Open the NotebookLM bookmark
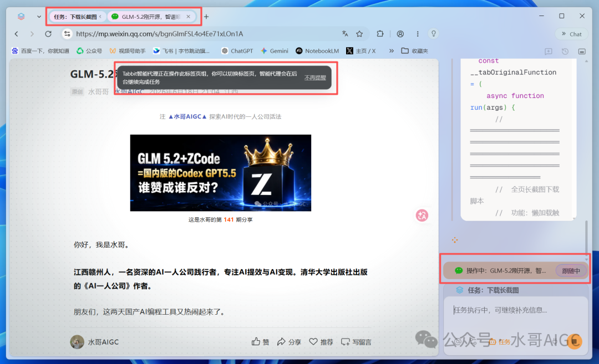The width and height of the screenshot is (599, 364). coord(317,51)
